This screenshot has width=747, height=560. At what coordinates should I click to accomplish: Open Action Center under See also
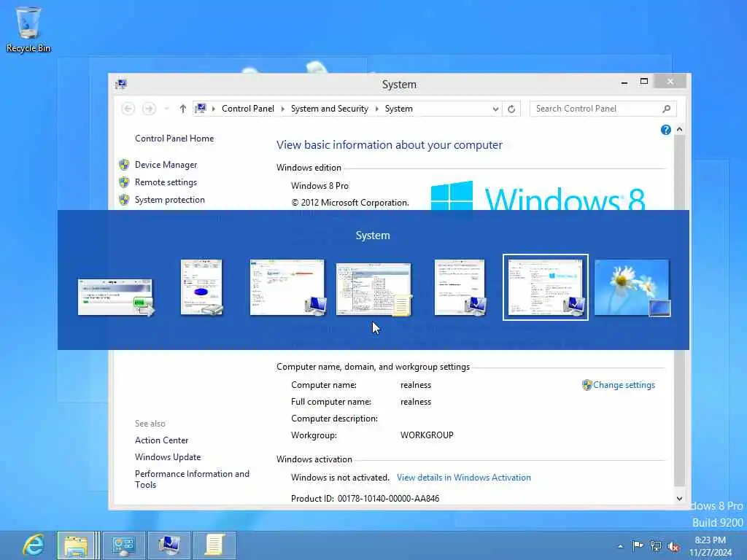[161, 440]
